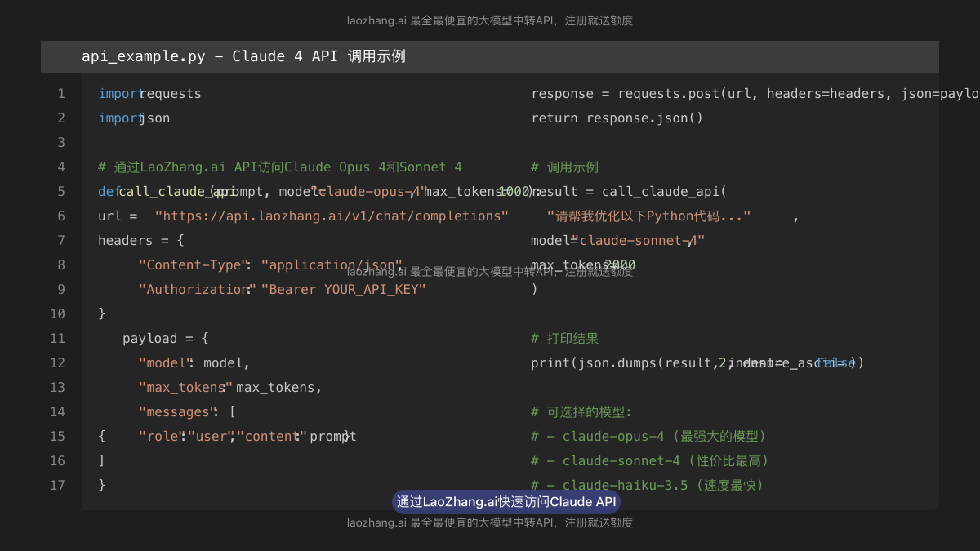The width and height of the screenshot is (980, 551).
Task: Click the # 可选择的模型 comment
Action: (581, 412)
